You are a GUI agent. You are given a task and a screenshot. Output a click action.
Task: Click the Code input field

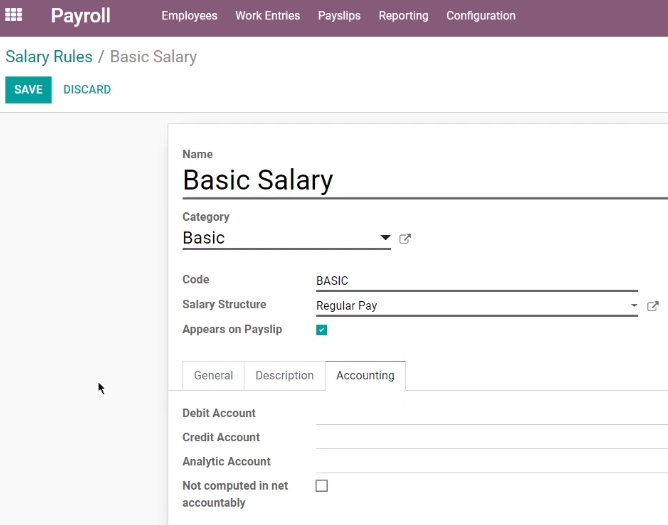[x=477, y=281]
